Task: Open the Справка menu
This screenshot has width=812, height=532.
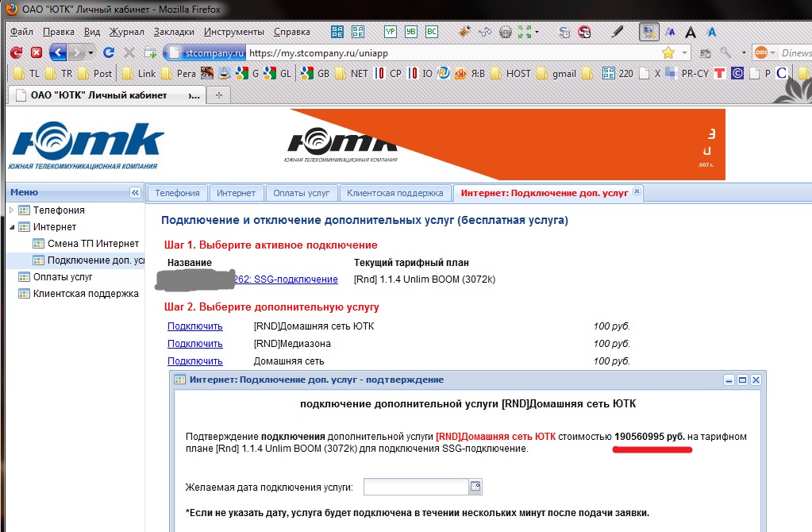Action: point(292,32)
